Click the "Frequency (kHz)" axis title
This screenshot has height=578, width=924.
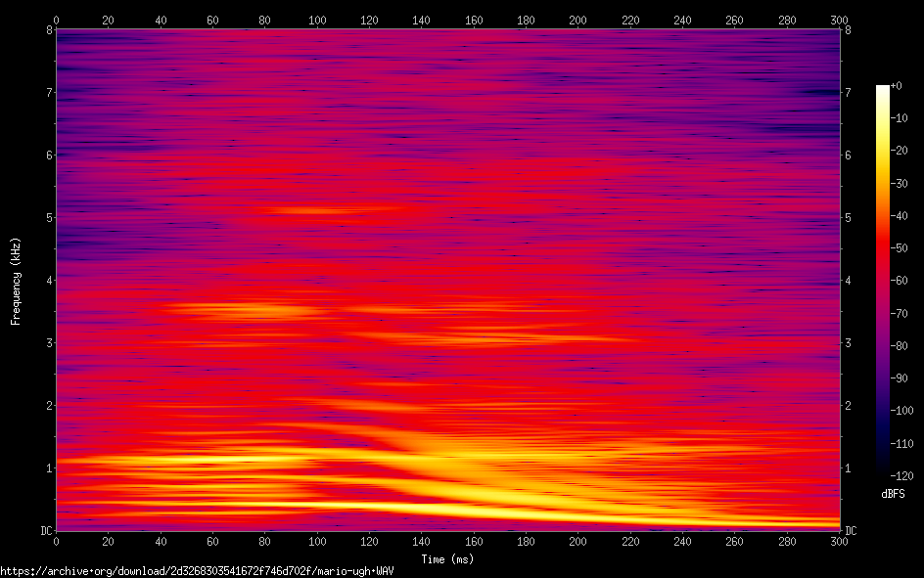[16, 280]
